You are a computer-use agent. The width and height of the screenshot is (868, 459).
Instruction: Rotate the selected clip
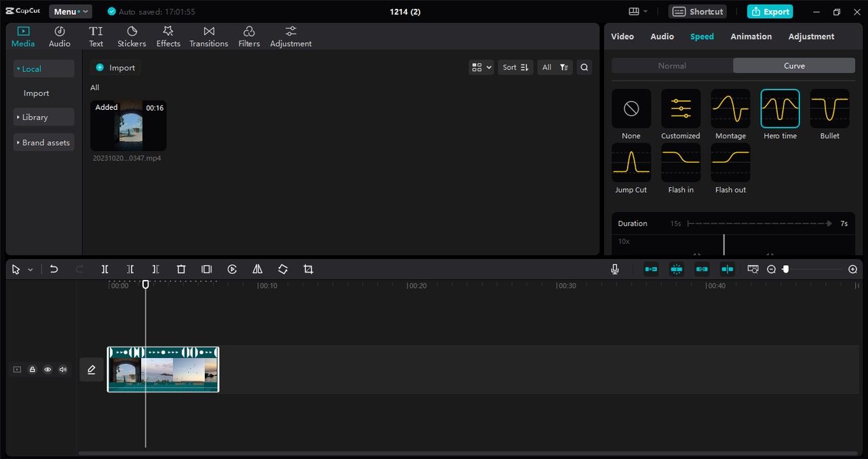pos(283,269)
